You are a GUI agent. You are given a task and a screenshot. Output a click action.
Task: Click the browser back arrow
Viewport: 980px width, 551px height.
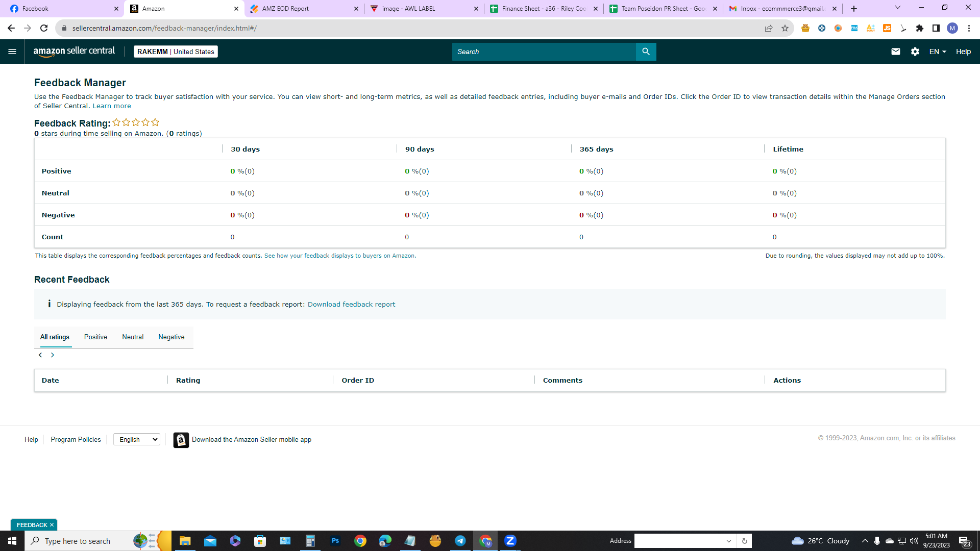(x=11, y=28)
